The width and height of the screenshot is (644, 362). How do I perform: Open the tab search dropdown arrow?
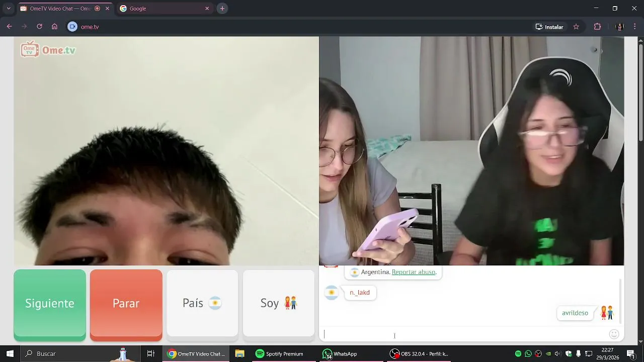pos(9,9)
